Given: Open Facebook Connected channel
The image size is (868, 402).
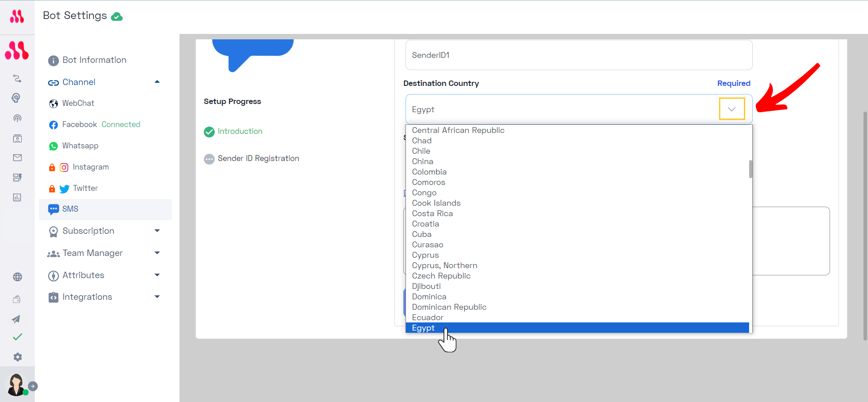Looking at the screenshot, I should [101, 124].
